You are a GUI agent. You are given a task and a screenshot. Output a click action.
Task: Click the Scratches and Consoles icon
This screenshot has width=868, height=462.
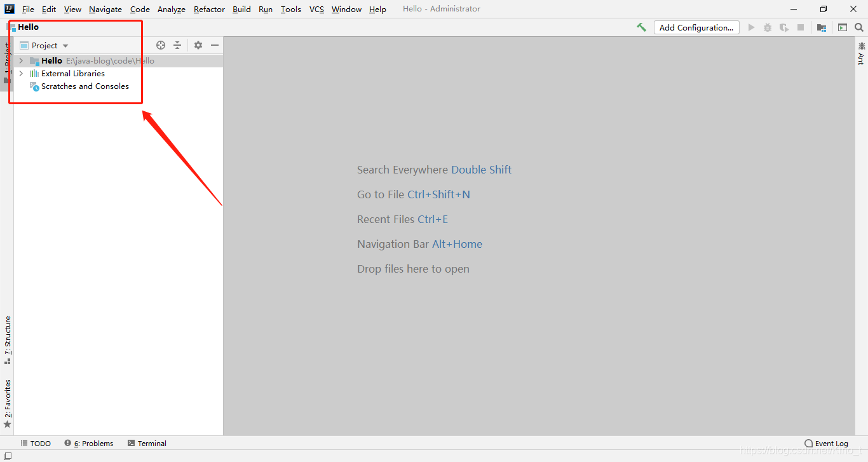coord(34,86)
